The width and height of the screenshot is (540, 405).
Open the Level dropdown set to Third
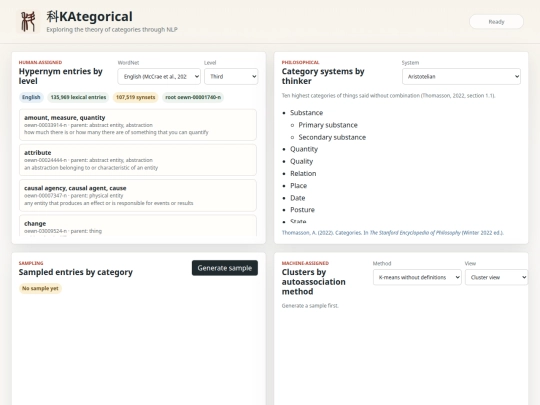tap(231, 76)
